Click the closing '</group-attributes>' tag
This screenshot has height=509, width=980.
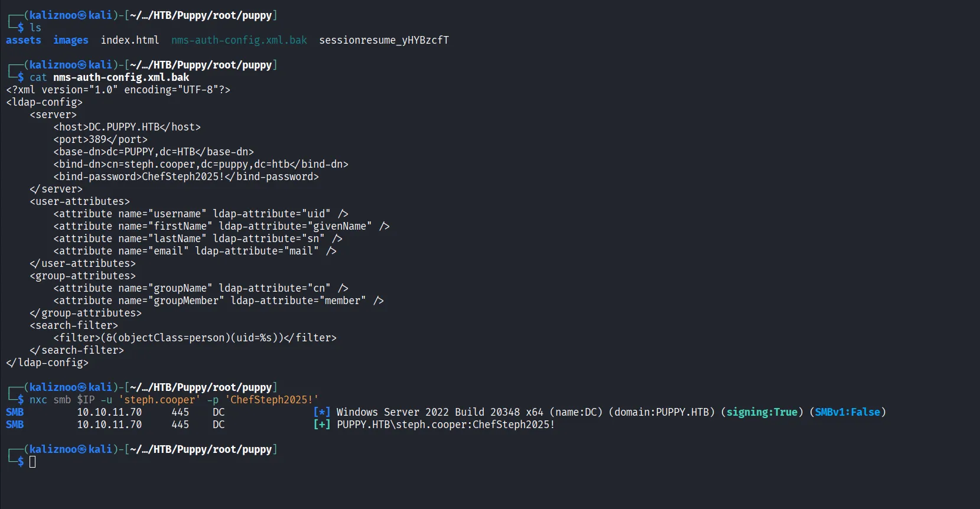coord(86,313)
